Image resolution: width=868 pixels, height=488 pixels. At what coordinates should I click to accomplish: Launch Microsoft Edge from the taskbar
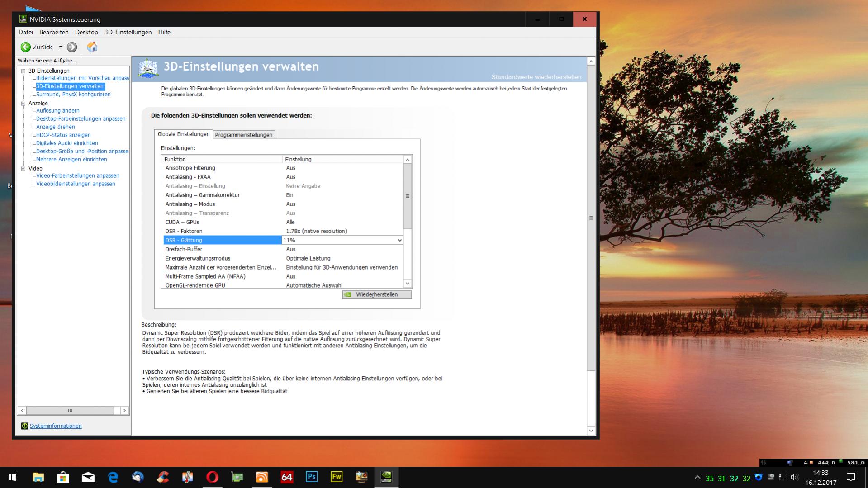113,477
